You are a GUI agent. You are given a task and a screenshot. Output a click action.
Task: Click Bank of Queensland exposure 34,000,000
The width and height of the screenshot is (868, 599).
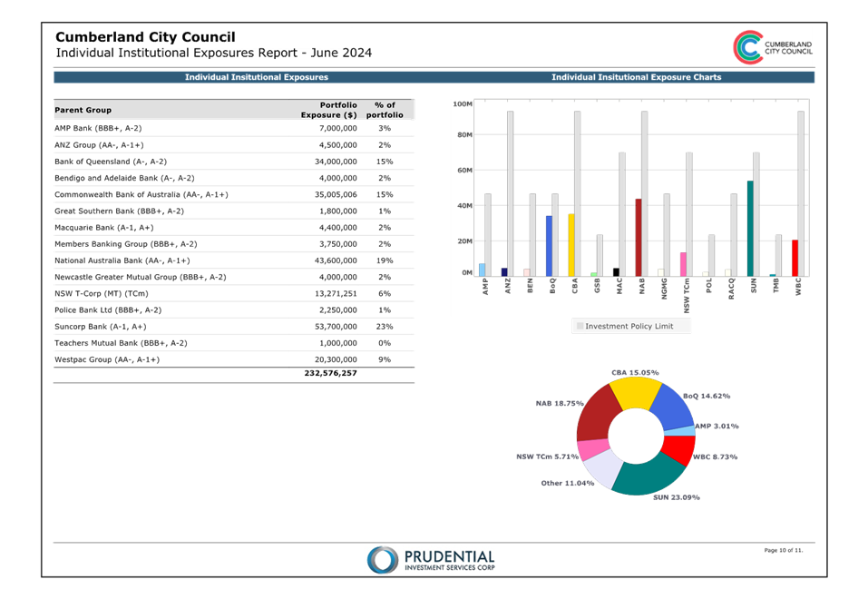[x=336, y=162]
